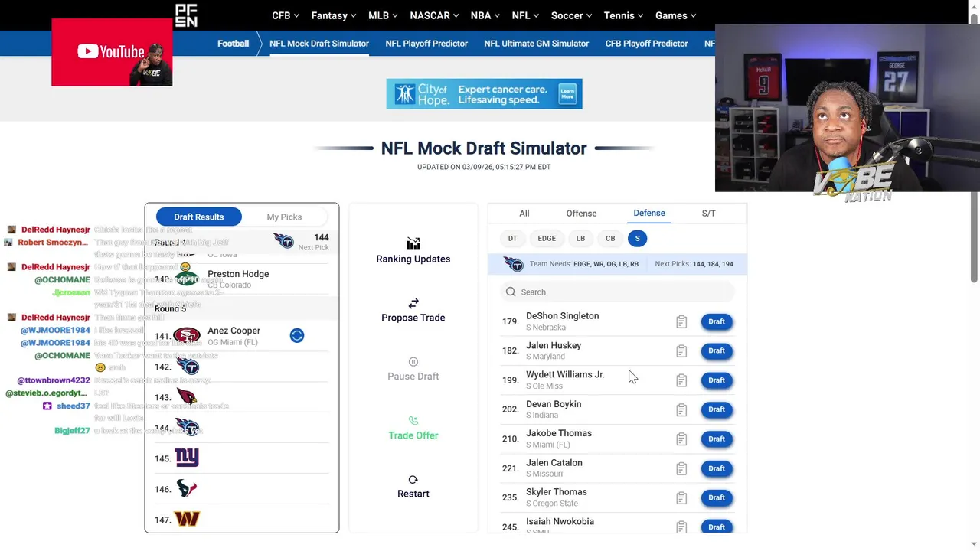Open the All players tab
Image resolution: width=980 pixels, height=551 pixels.
[524, 214]
